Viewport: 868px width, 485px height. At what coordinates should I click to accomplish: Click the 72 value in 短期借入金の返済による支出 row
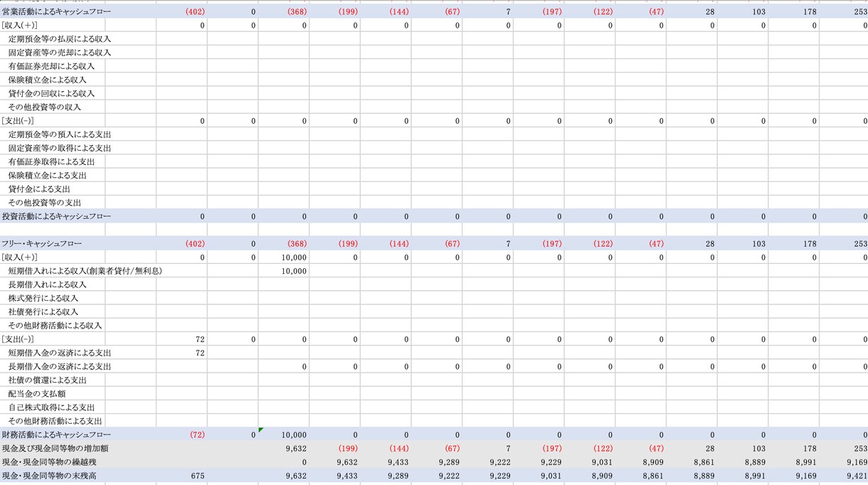(x=200, y=353)
